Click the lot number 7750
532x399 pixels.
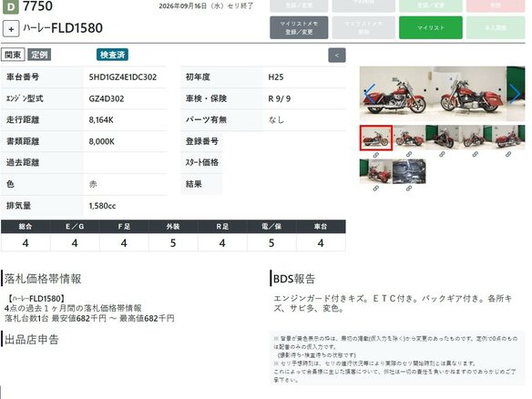pos(37,6)
